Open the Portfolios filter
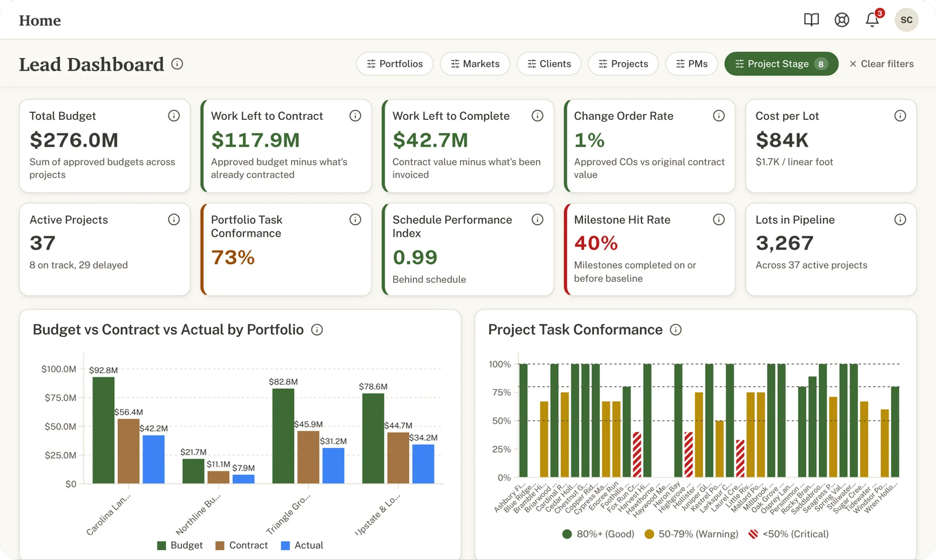The height and width of the screenshot is (560, 936). [395, 64]
